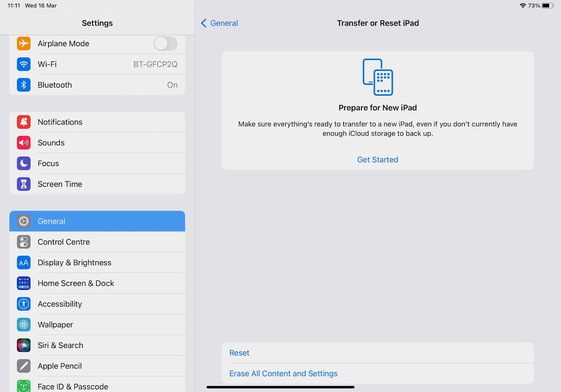The height and width of the screenshot is (392, 561).
Task: Open Wi-Fi network BT-GFCP2Q value
Action: click(x=155, y=64)
